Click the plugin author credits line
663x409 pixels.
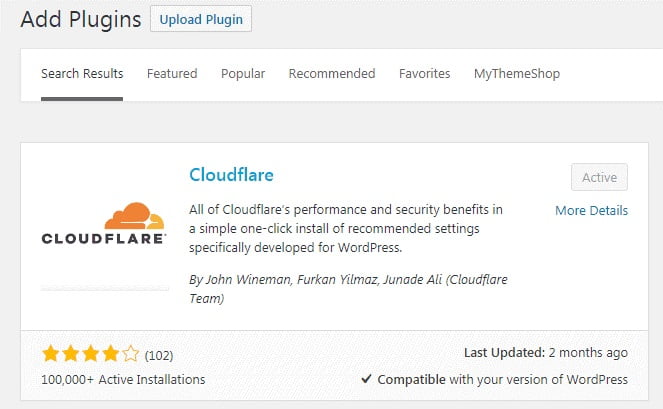[x=348, y=289]
